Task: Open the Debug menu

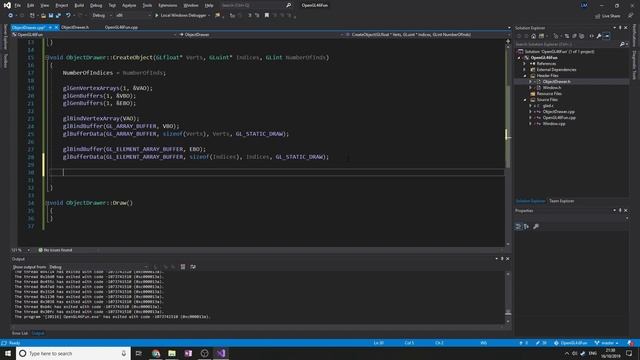Action: (96, 5)
